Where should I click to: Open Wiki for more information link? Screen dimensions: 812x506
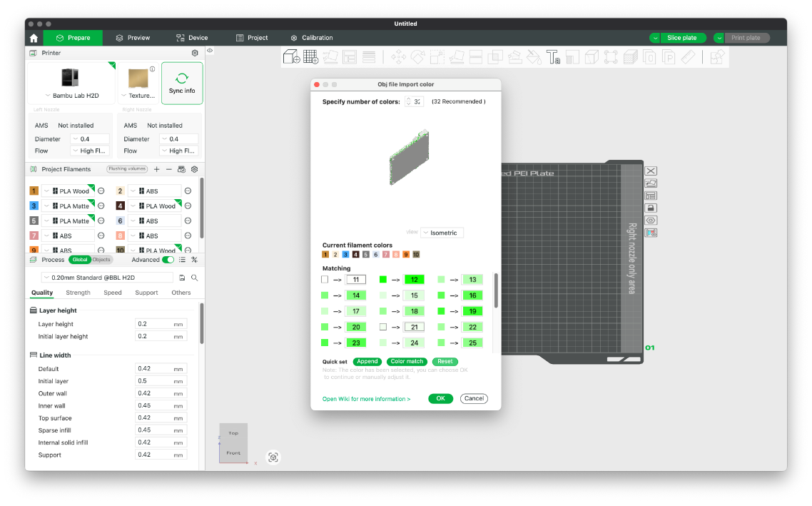(366, 399)
